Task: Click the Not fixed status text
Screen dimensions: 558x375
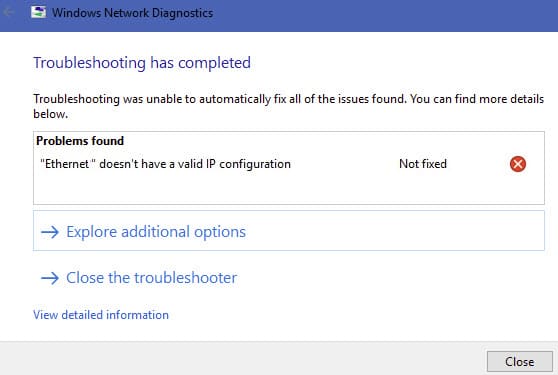Action: pos(423,164)
